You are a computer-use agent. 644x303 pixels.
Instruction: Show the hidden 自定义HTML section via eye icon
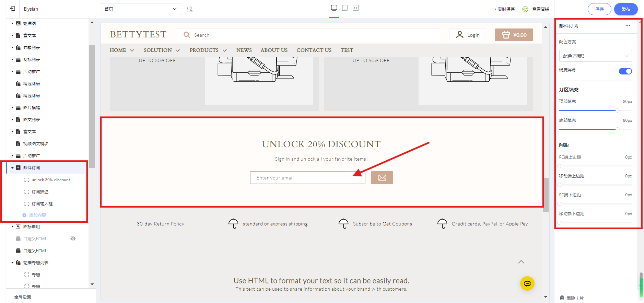73,238
